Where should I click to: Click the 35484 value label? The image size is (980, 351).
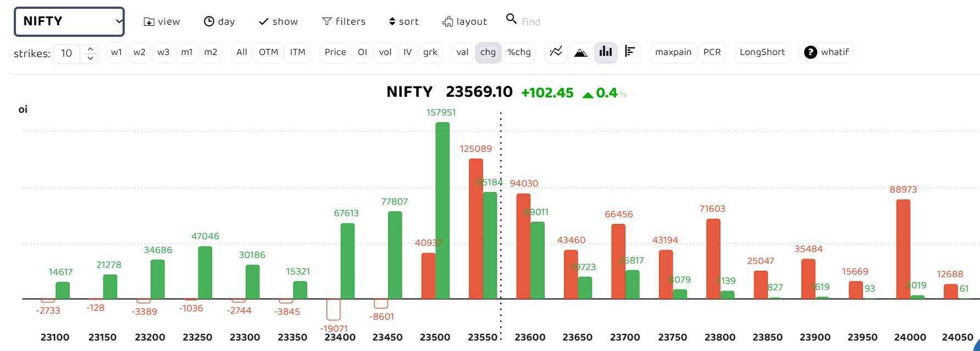pos(809,249)
